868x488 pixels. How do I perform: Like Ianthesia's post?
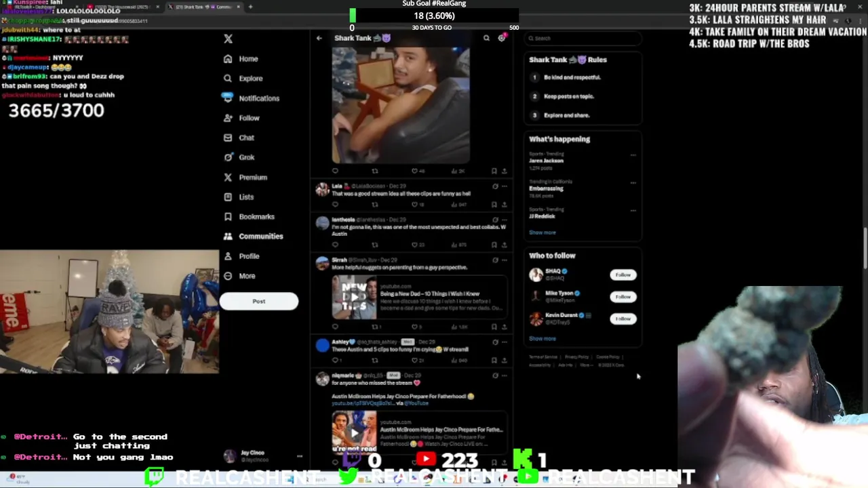point(418,245)
